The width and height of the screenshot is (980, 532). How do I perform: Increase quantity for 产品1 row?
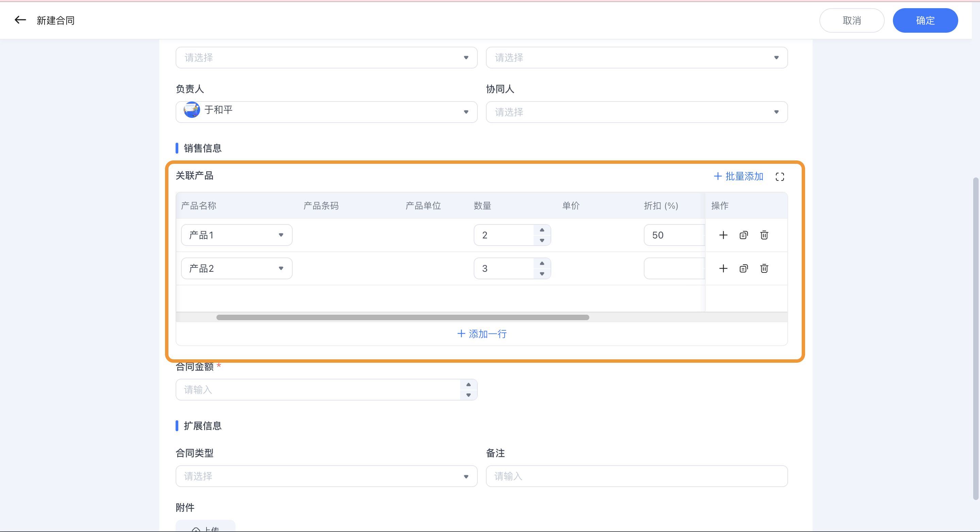pos(542,230)
